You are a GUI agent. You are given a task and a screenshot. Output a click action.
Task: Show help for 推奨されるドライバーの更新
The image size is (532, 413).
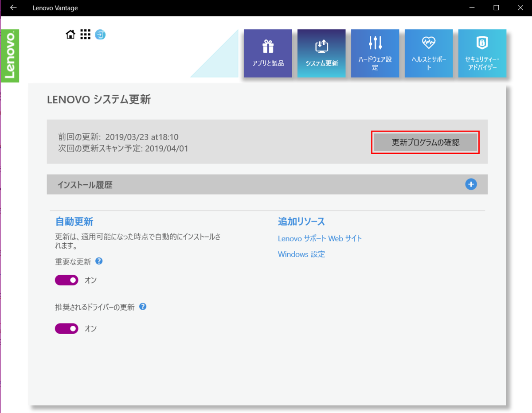point(143,306)
